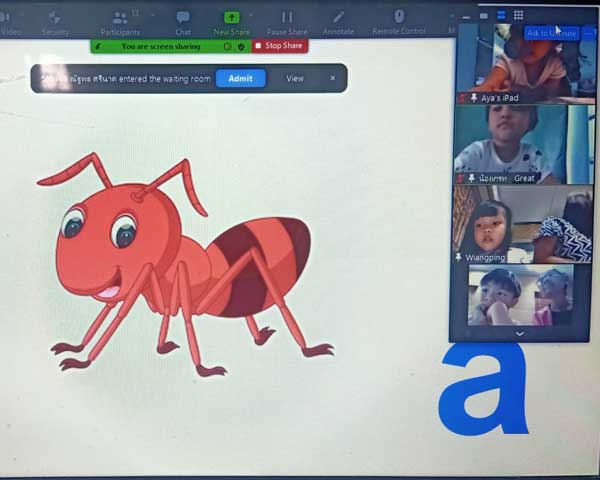Select the bottom unlabeled video thumbnail

pyautogui.click(x=521, y=295)
